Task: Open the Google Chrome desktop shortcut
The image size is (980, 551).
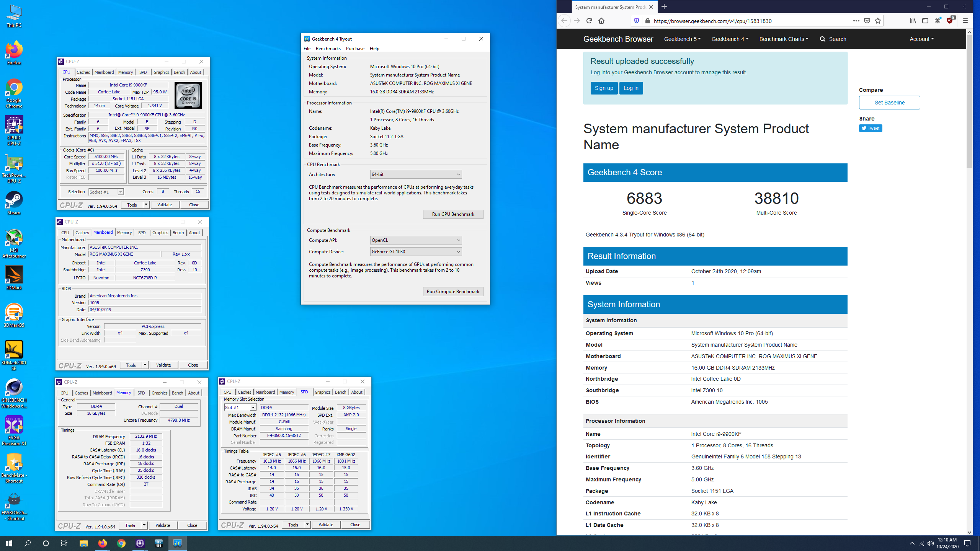Action: click(x=14, y=94)
